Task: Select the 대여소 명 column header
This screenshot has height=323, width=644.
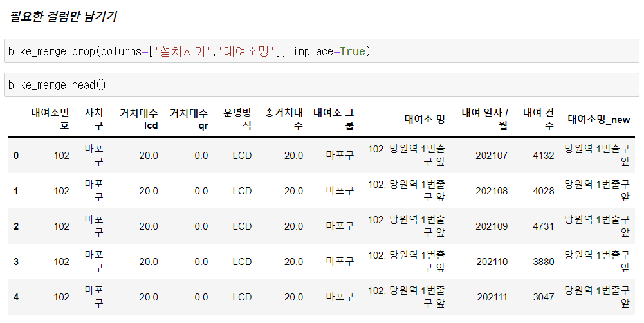Action: pos(425,119)
